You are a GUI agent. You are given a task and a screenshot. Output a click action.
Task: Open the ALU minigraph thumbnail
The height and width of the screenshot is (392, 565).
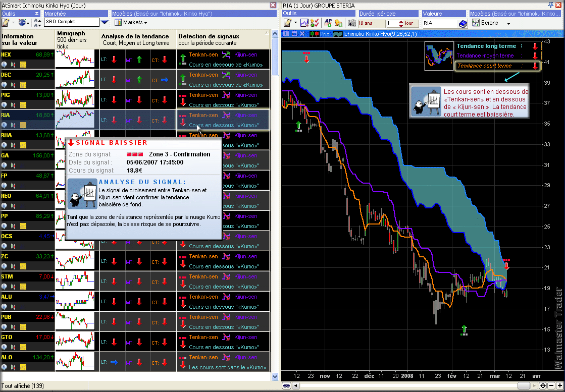click(x=75, y=301)
